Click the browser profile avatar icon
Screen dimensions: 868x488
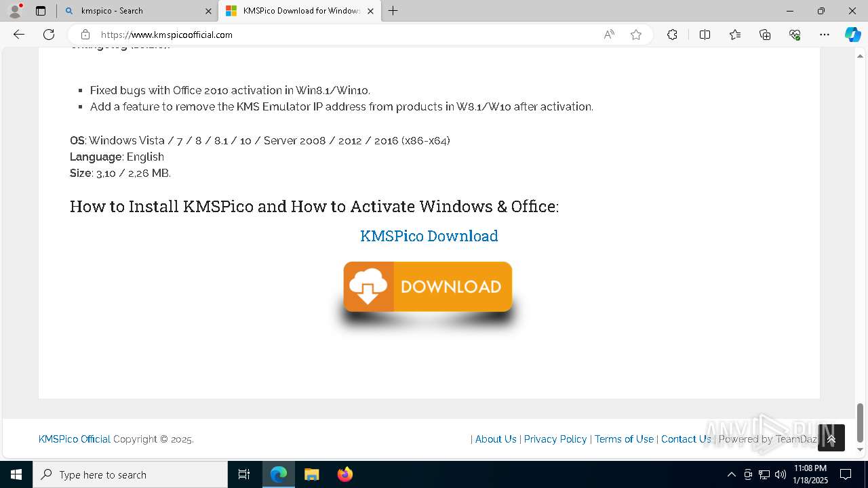[14, 11]
